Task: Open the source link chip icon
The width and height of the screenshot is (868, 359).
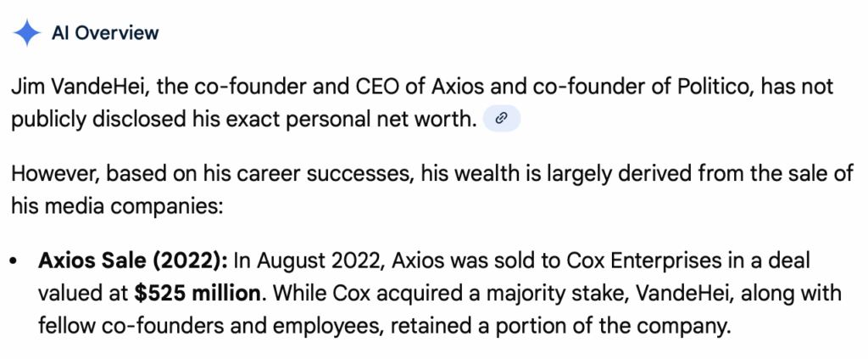Action: point(501,120)
